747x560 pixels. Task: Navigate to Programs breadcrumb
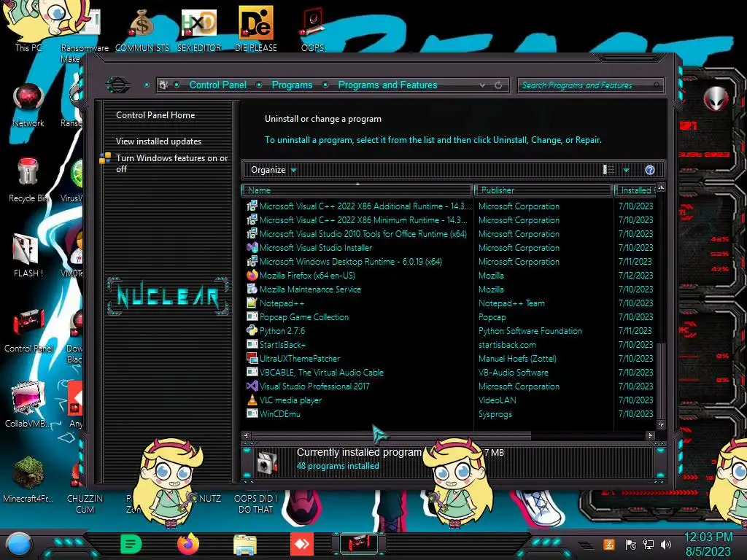coord(292,85)
